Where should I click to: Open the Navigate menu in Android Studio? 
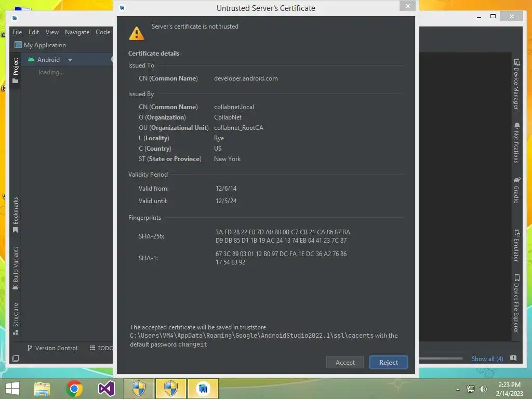point(77,32)
